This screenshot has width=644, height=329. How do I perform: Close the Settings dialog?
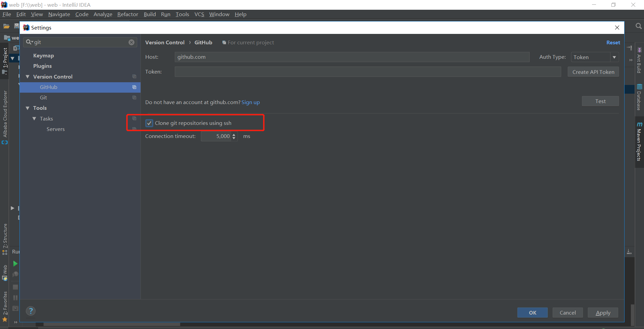pyautogui.click(x=617, y=28)
